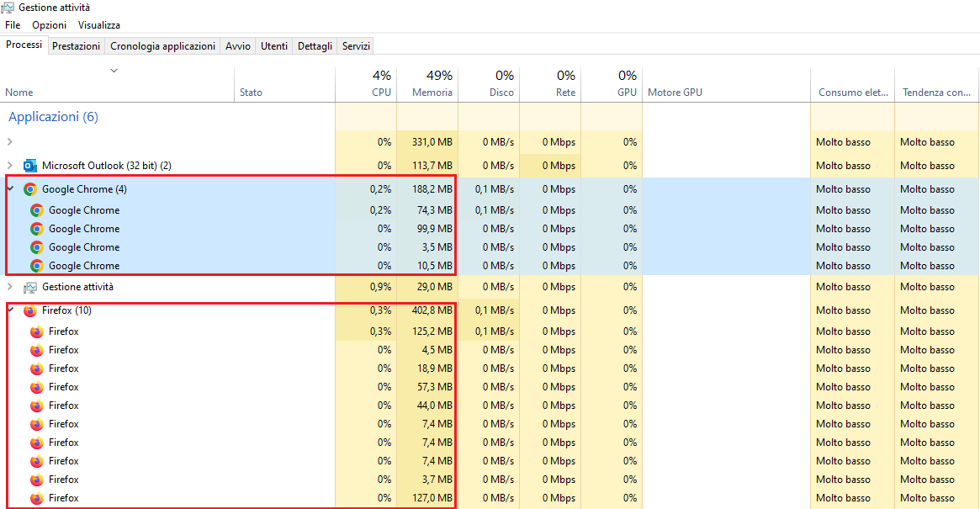Click the 125,2 MB memory cell
The width and height of the screenshot is (980, 509).
coord(427,331)
